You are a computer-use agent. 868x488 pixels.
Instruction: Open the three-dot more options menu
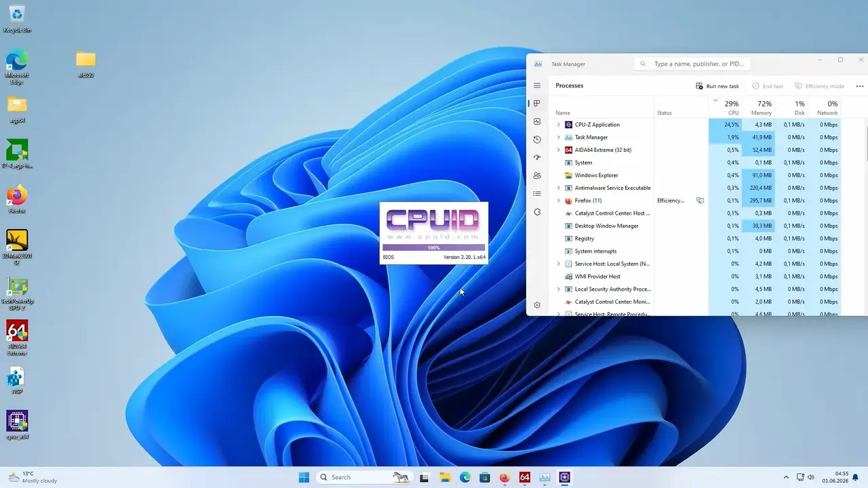click(860, 86)
